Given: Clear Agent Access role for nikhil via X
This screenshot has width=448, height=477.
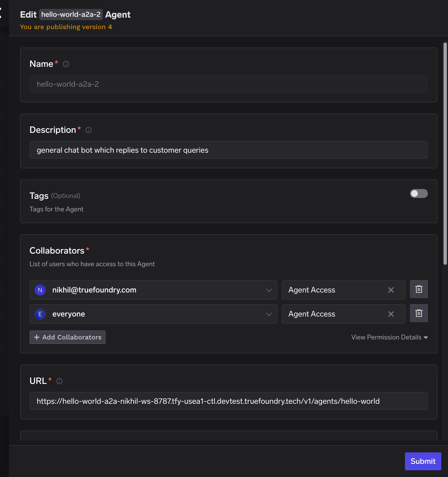Looking at the screenshot, I should (x=391, y=290).
